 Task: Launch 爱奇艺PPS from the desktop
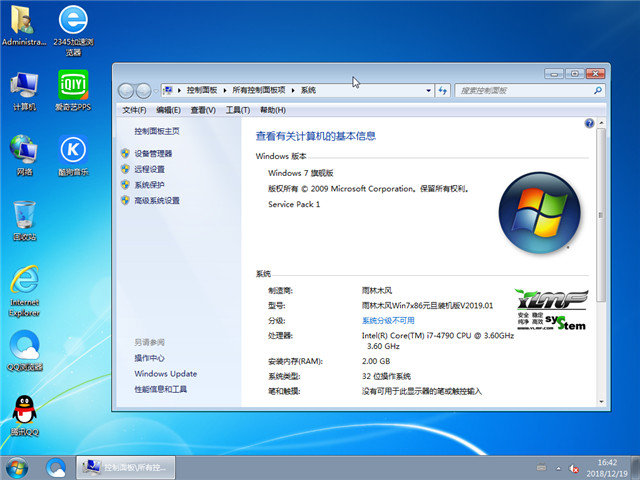click(73, 91)
